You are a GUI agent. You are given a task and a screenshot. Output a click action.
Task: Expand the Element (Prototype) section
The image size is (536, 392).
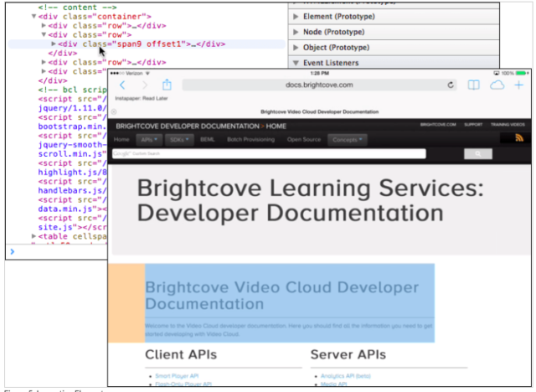(296, 16)
